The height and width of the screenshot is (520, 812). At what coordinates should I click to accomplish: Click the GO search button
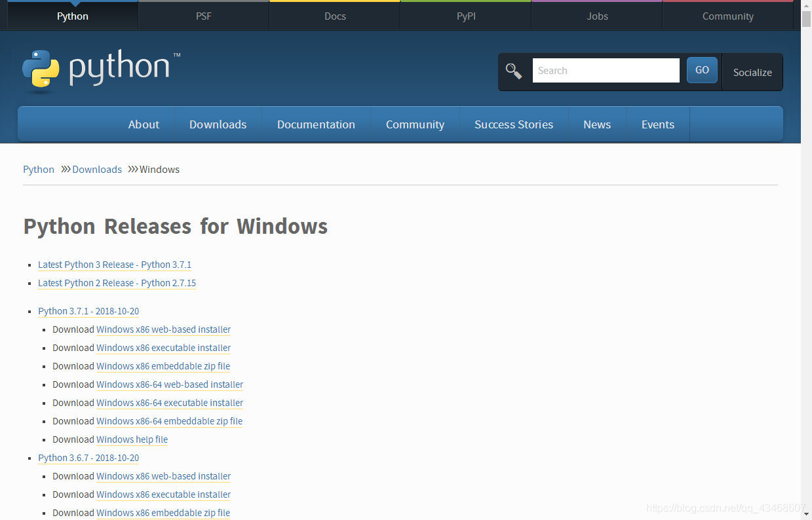click(702, 70)
